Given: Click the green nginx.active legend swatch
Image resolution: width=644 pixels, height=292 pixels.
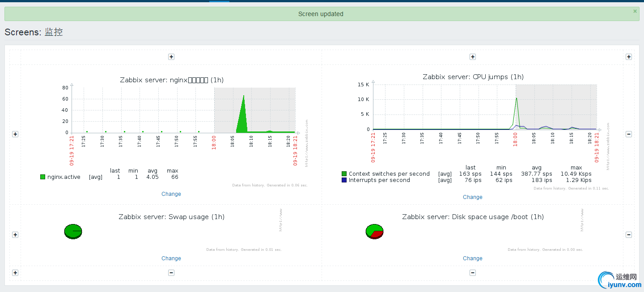Looking at the screenshot, I should coord(42,177).
